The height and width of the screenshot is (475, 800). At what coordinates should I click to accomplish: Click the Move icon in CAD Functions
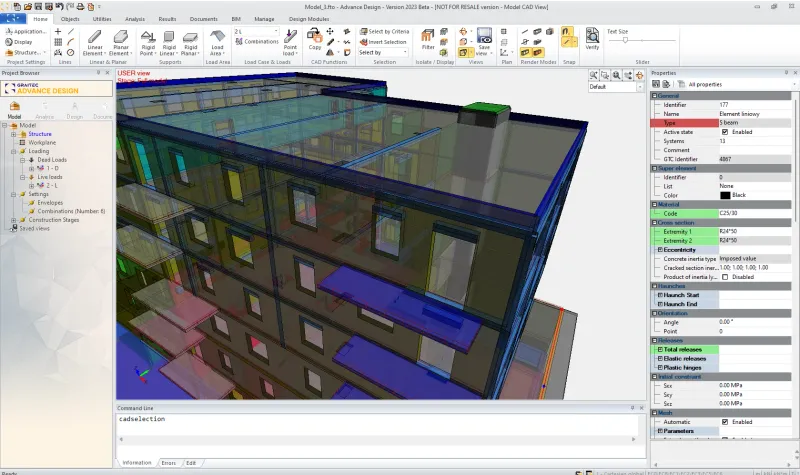(x=330, y=32)
